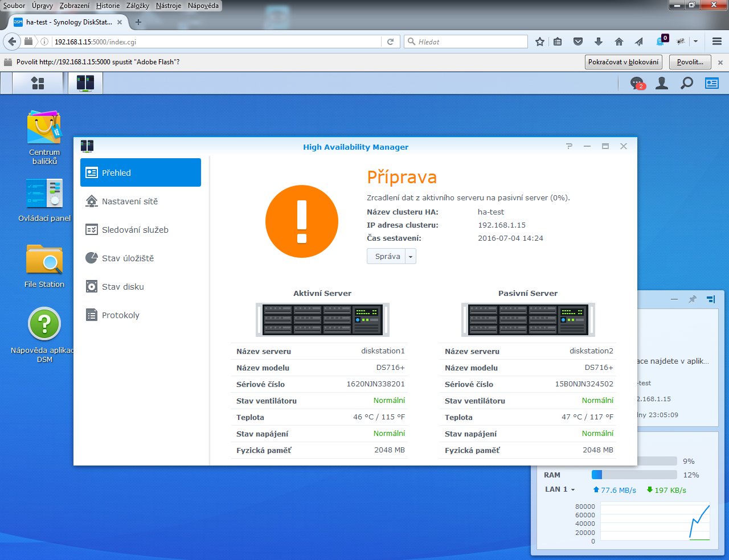Toggle the widgets panel icon

[x=712, y=84]
